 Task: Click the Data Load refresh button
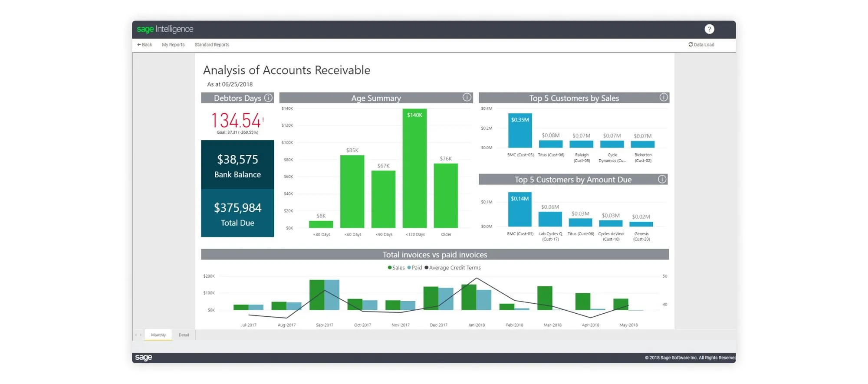tap(701, 45)
